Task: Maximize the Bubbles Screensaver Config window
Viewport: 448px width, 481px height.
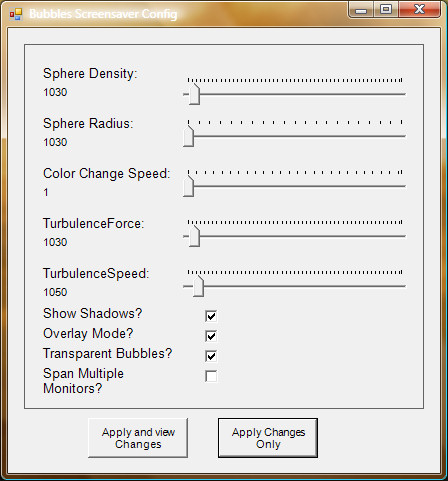Action: tap(386, 10)
